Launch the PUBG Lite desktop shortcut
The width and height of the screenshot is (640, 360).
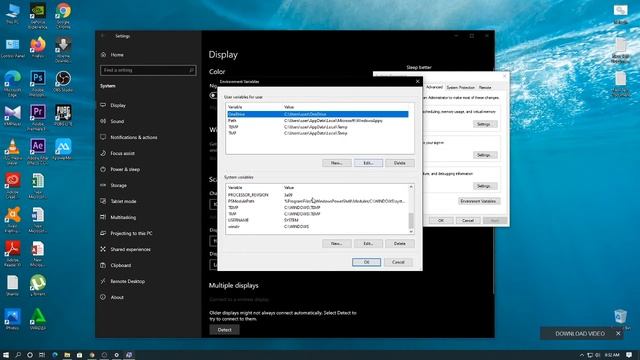pos(63,115)
